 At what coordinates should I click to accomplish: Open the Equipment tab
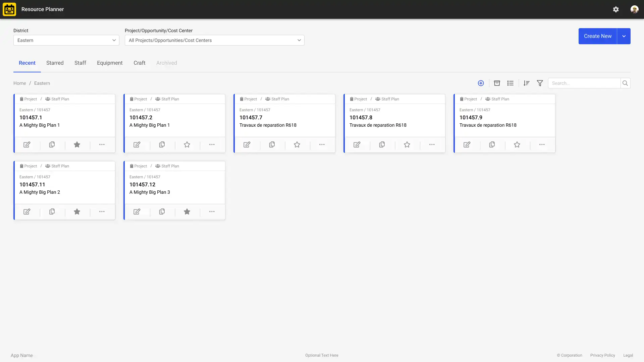tap(110, 63)
